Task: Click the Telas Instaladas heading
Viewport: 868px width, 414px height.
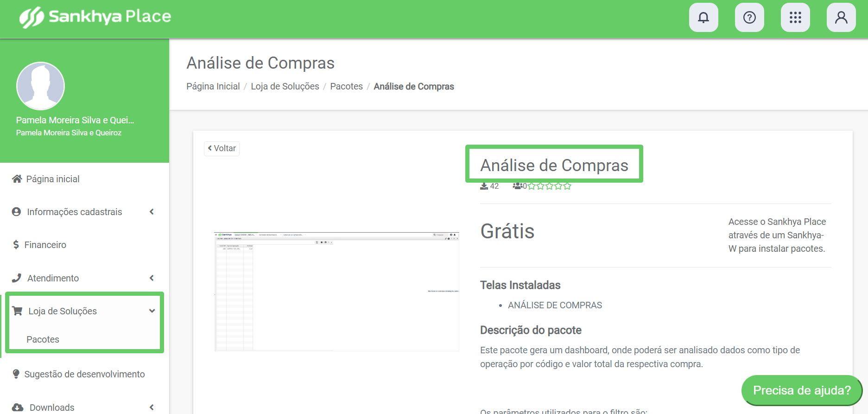Action: [x=520, y=285]
